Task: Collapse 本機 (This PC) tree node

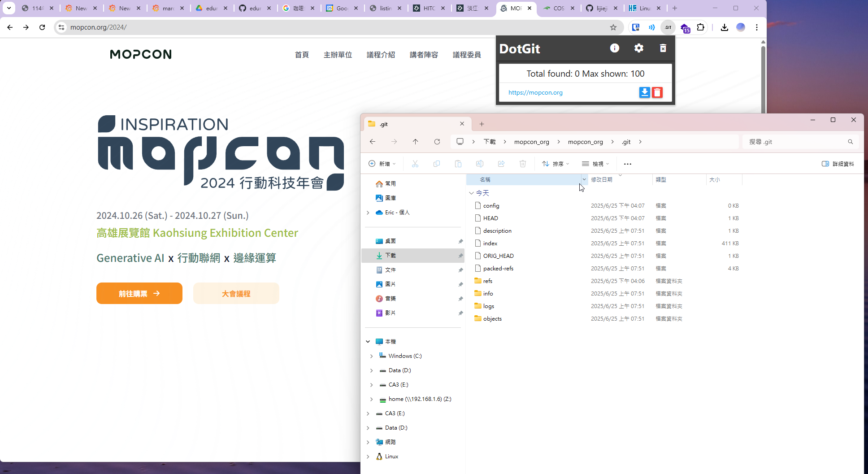Action: coord(368,342)
